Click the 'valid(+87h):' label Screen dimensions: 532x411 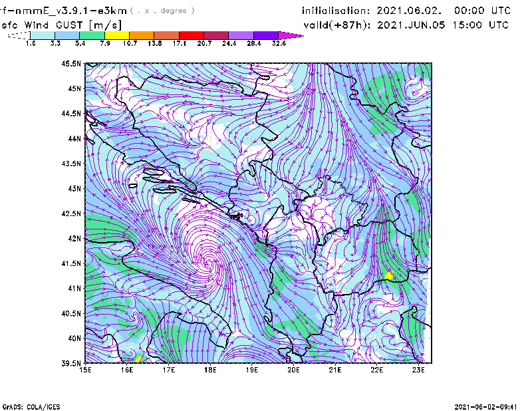[x=337, y=25]
